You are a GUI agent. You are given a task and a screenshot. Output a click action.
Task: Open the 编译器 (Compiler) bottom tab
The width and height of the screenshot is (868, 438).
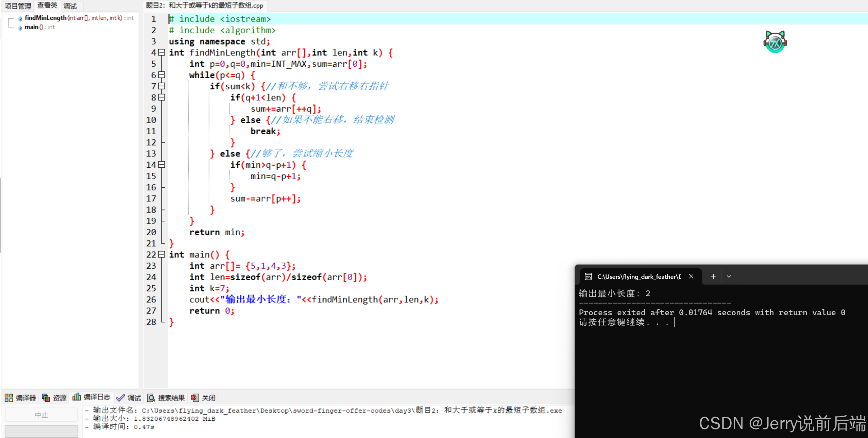(20, 398)
